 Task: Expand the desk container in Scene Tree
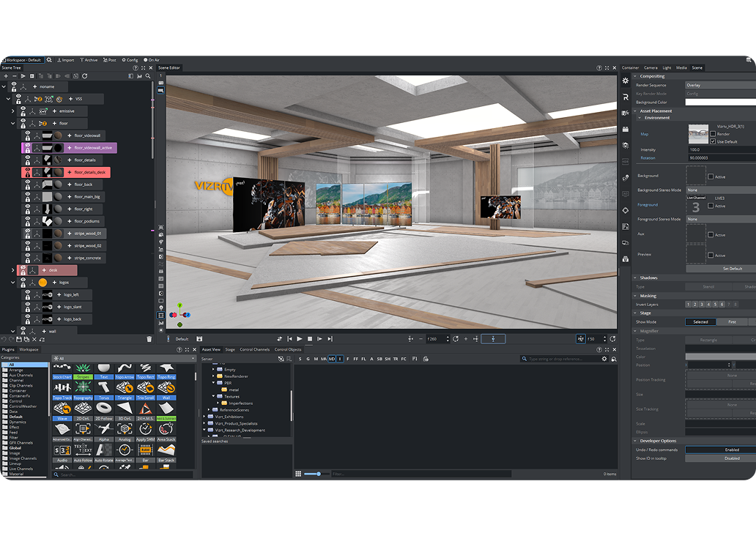pyautogui.click(x=13, y=270)
